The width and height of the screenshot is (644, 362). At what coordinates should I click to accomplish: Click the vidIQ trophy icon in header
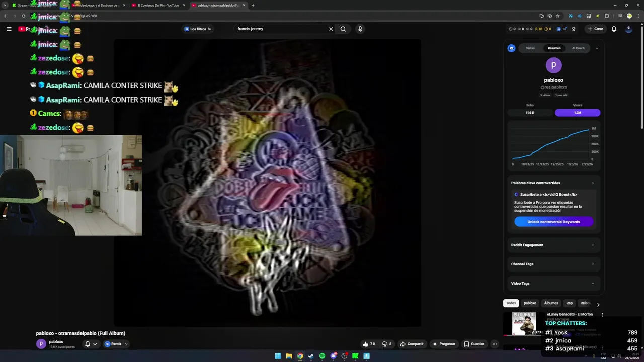(x=573, y=29)
